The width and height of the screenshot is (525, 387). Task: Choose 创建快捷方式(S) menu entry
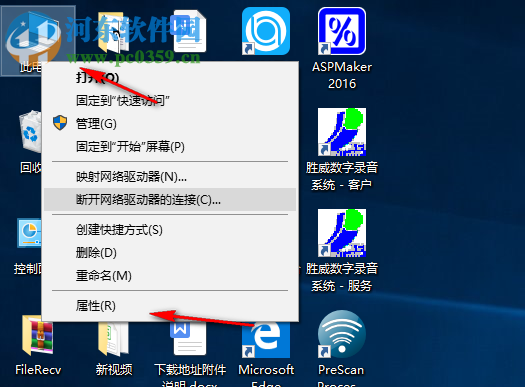point(170,230)
